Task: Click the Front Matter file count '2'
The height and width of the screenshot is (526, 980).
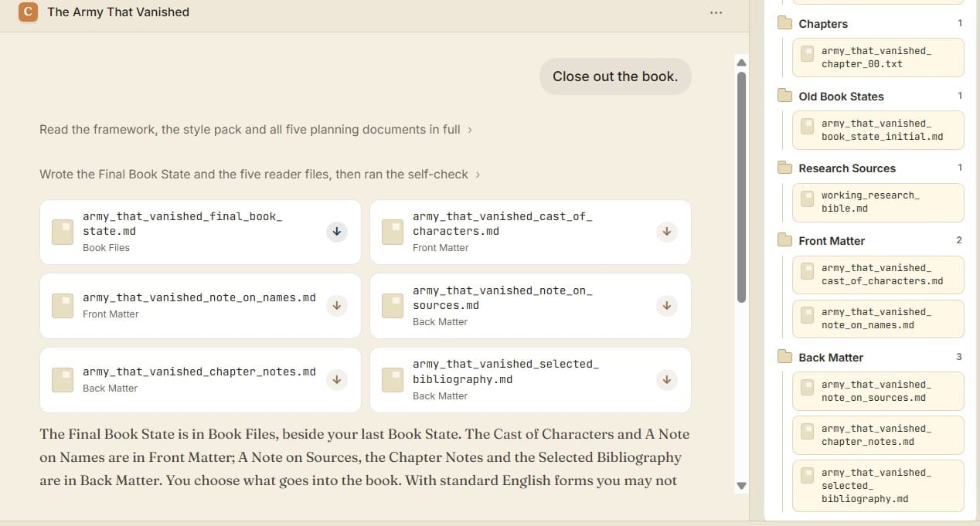Action: coord(959,240)
